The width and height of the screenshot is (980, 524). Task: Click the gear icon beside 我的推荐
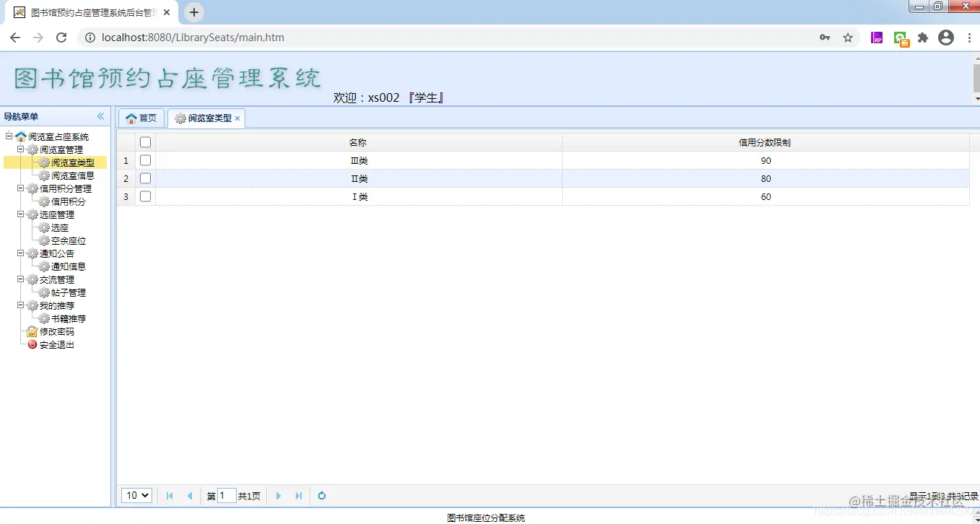32,305
